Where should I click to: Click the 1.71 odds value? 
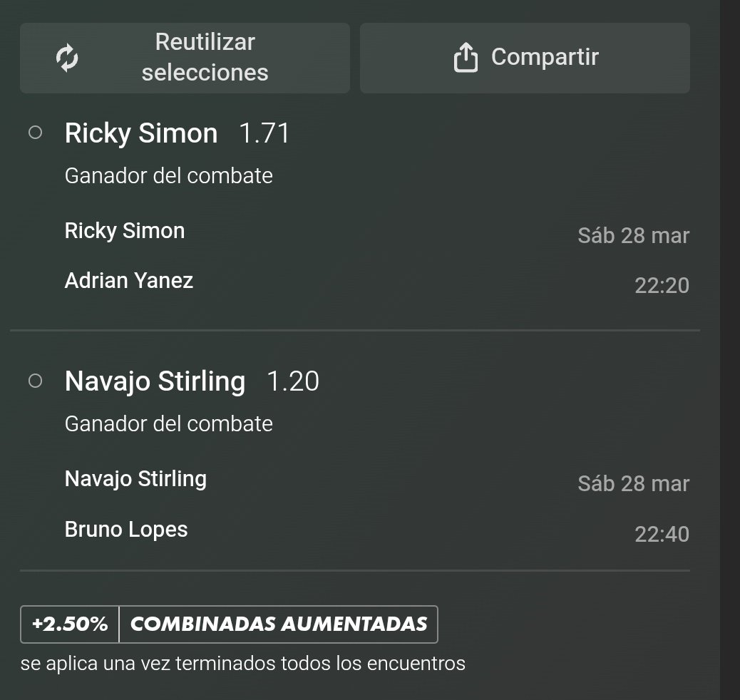[x=264, y=133]
